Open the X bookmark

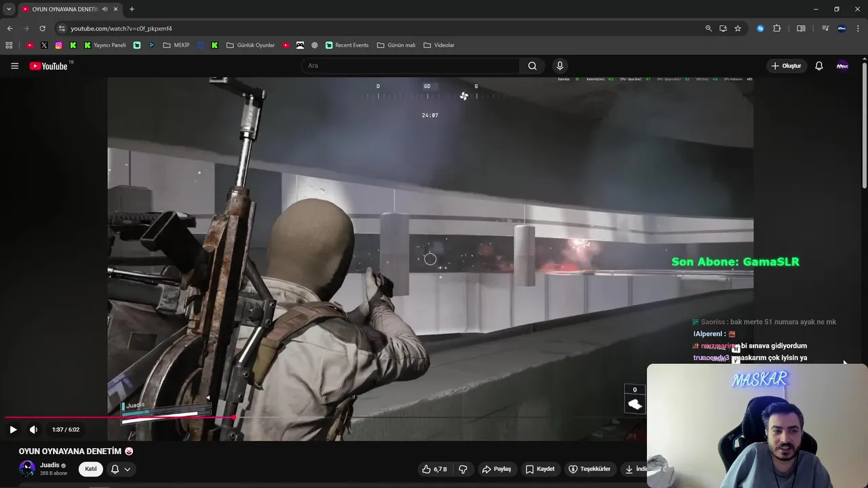[x=44, y=45]
